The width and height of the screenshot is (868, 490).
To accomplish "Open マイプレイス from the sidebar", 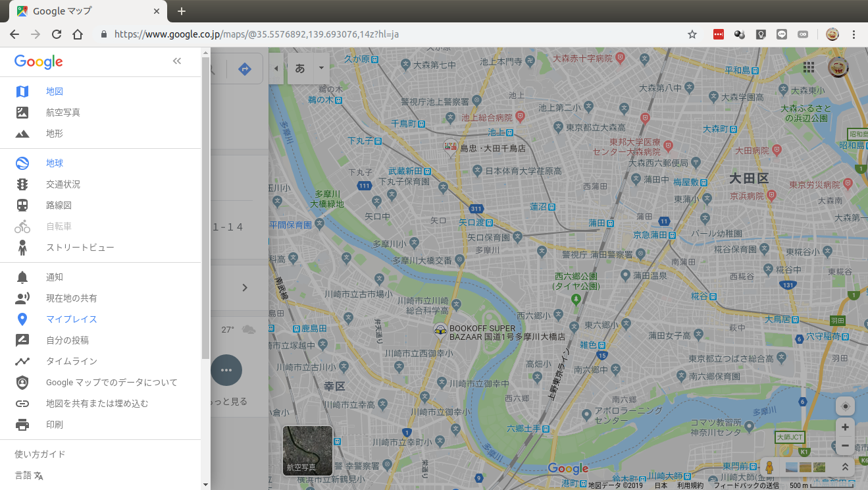I will point(70,319).
